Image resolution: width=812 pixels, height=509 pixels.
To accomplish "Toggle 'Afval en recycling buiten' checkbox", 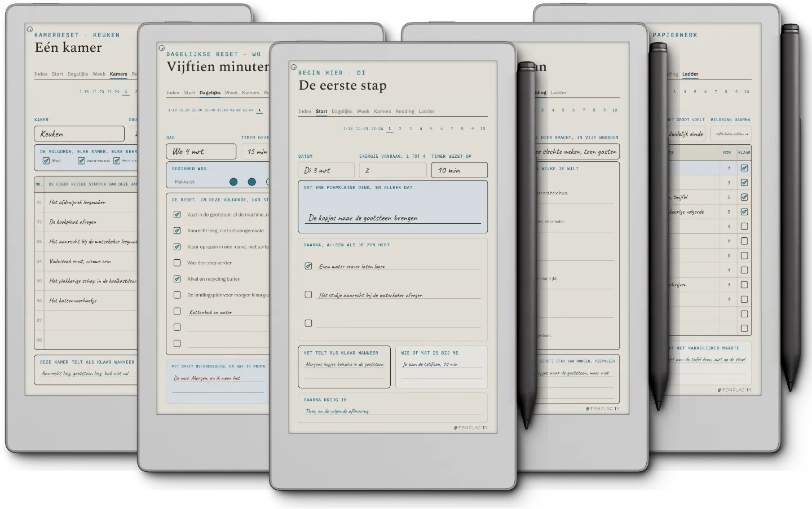I will [x=177, y=278].
